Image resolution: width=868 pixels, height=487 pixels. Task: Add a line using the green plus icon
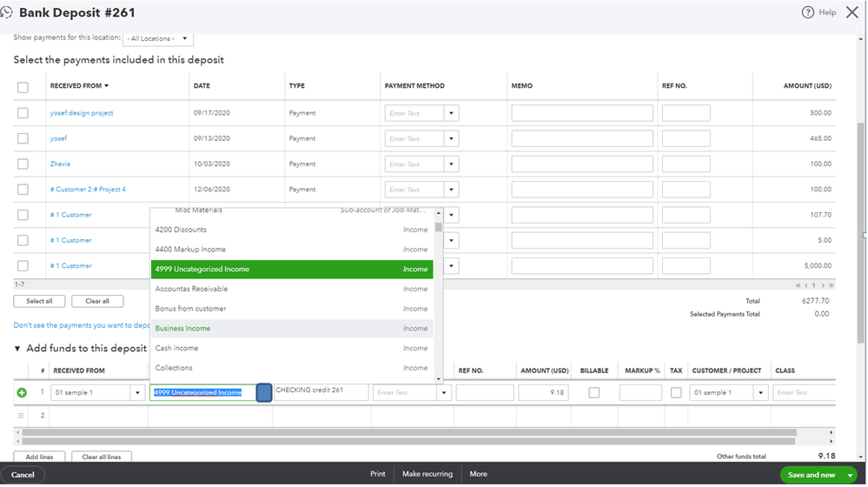[22, 393]
